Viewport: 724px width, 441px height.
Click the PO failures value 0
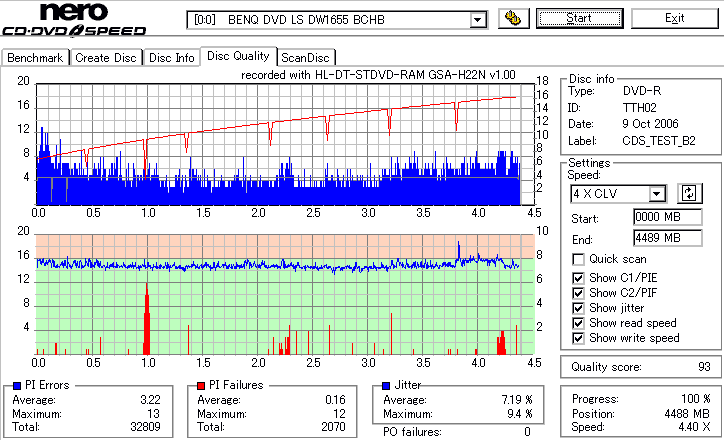pos(527,432)
